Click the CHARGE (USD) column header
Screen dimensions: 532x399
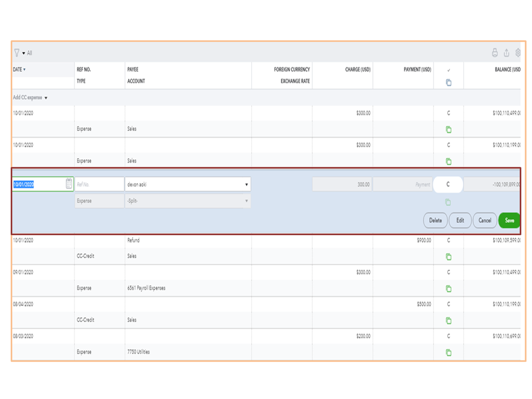pos(358,69)
